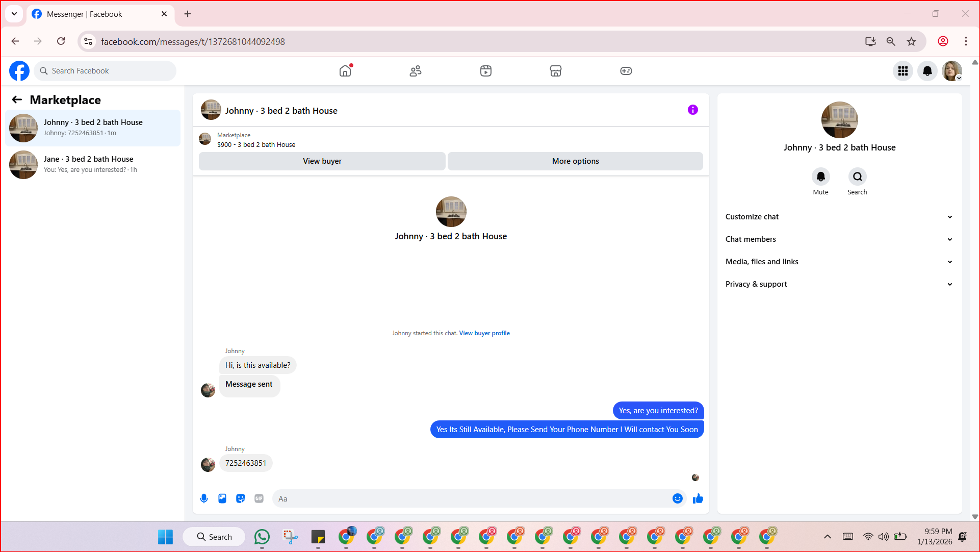Mute this conversation's notifications
The width and height of the screenshot is (980, 552).
pos(820,177)
